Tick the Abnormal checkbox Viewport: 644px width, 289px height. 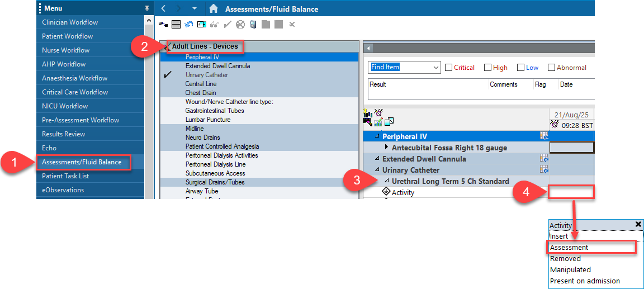pos(551,68)
